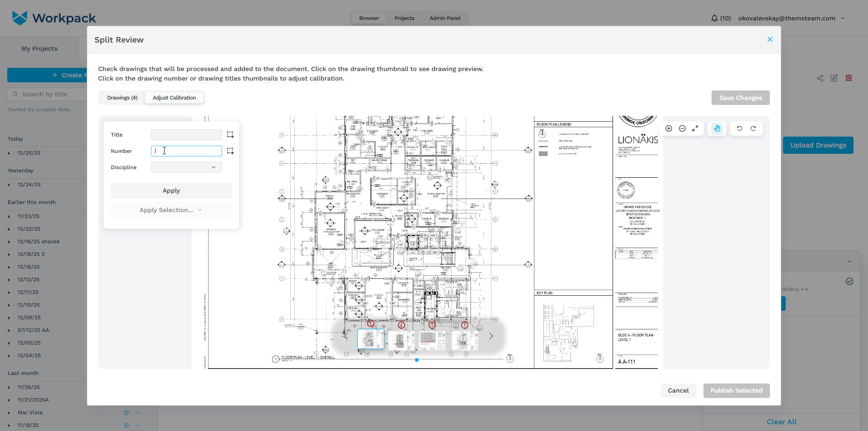Rotate the drawing counterclockwise
This screenshot has height=431, width=868.
point(740,128)
